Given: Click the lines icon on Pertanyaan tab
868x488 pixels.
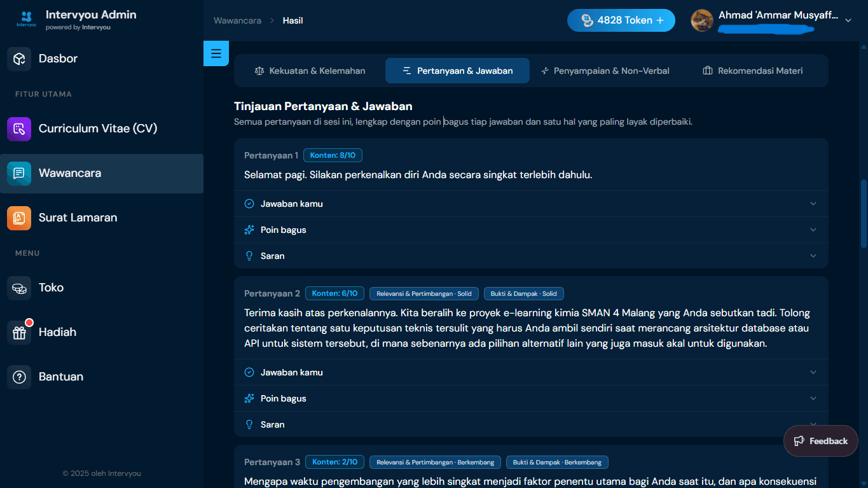Looking at the screenshot, I should (x=407, y=71).
